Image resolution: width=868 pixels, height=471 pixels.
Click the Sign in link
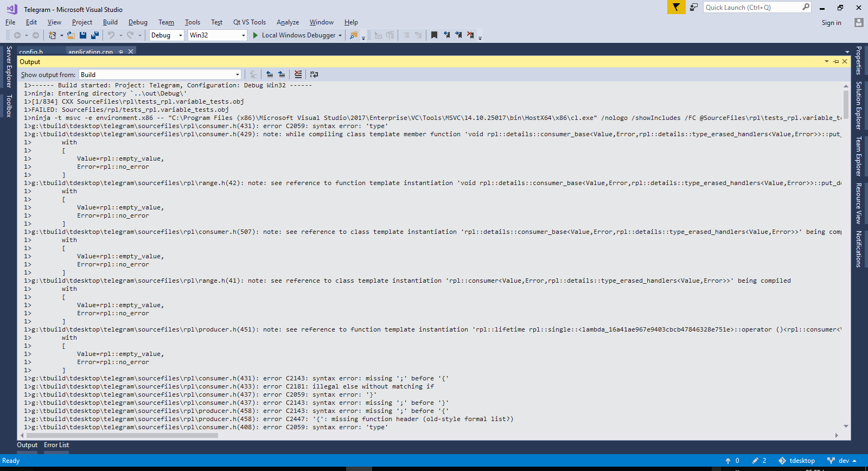coord(831,22)
